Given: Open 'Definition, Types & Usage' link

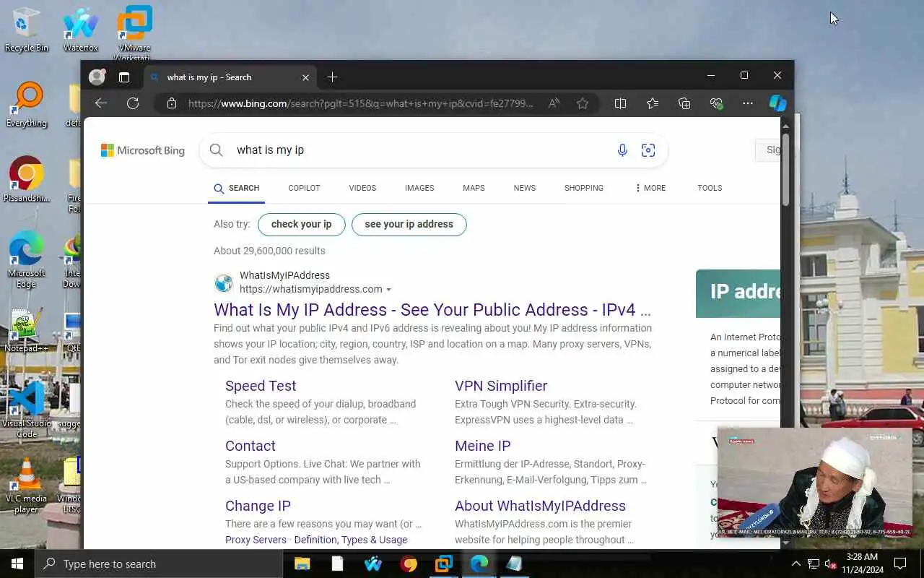Looking at the screenshot, I should pos(351,540).
